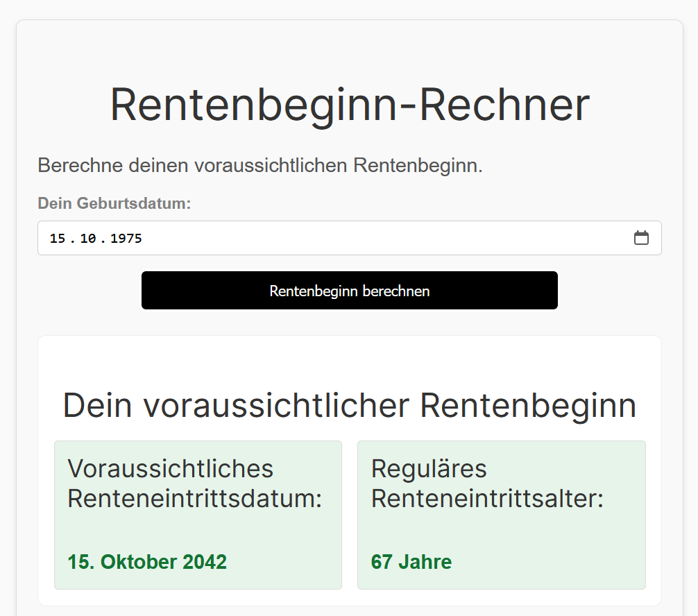Click the 'Voraussichtliches Renteneintrittsdatum:' card title
Image resolution: width=698 pixels, height=616 pixels.
pos(194,484)
